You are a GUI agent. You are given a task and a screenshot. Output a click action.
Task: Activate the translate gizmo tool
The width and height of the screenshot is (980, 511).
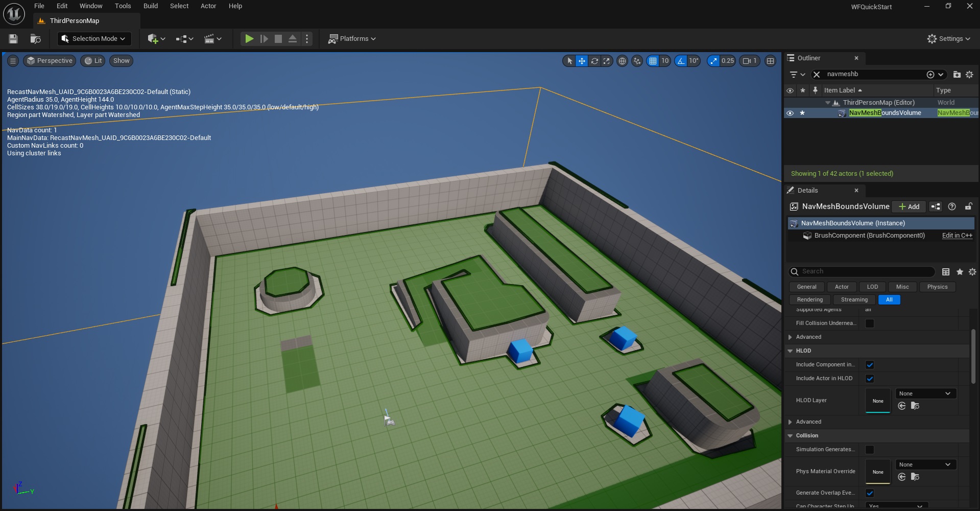582,61
